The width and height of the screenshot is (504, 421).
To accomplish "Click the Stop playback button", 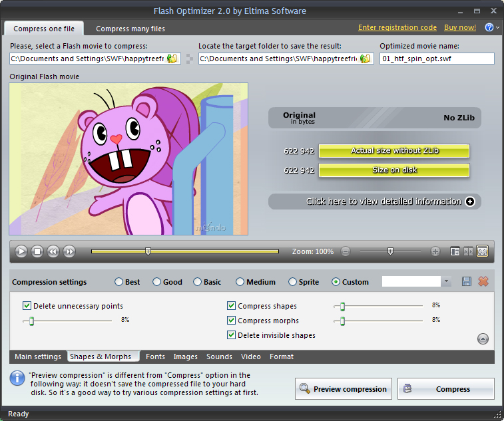I will point(37,251).
